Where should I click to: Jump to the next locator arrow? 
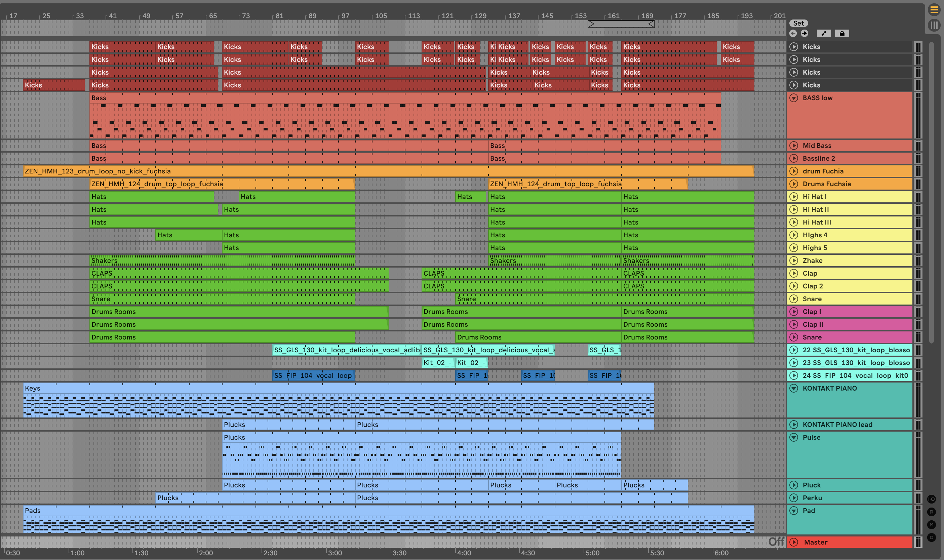804,33
